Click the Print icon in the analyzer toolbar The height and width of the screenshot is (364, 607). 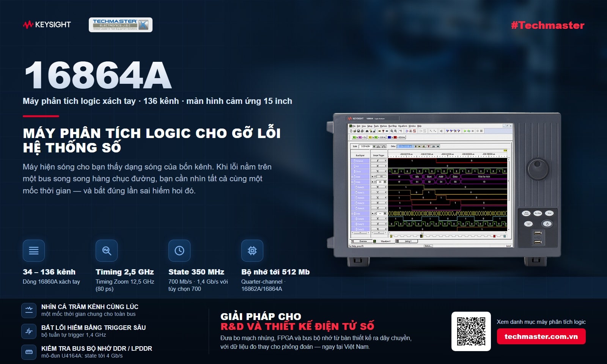tap(362, 131)
